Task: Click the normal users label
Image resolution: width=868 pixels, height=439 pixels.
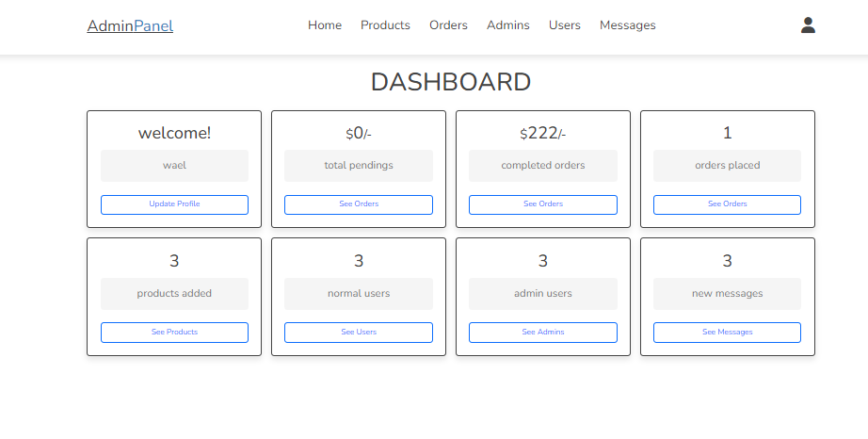Action: click(x=359, y=293)
